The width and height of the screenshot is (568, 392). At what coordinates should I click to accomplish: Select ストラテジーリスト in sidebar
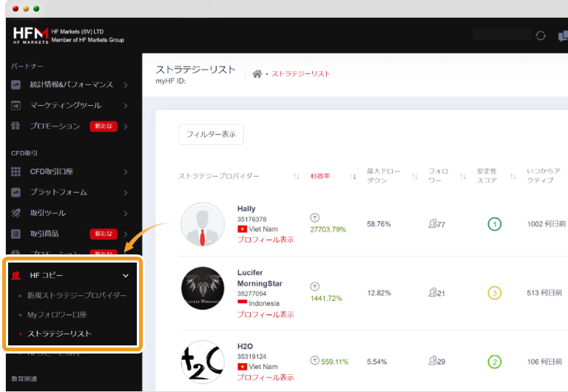point(59,334)
